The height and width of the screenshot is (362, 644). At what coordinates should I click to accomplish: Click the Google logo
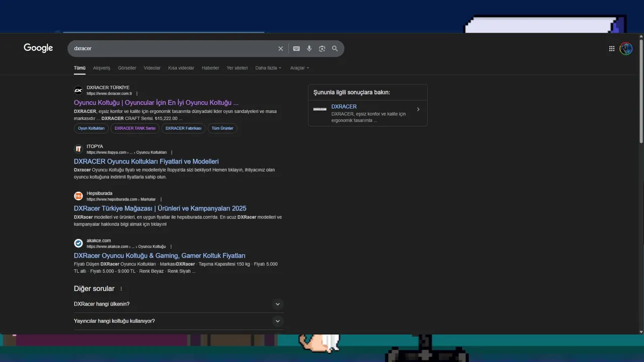pyautogui.click(x=38, y=48)
